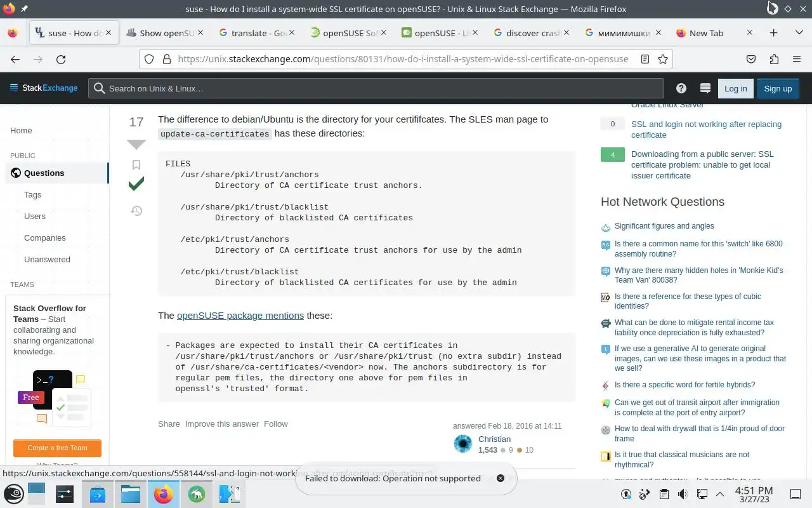Click the browser URL address bar
812x508 pixels.
tap(403, 59)
